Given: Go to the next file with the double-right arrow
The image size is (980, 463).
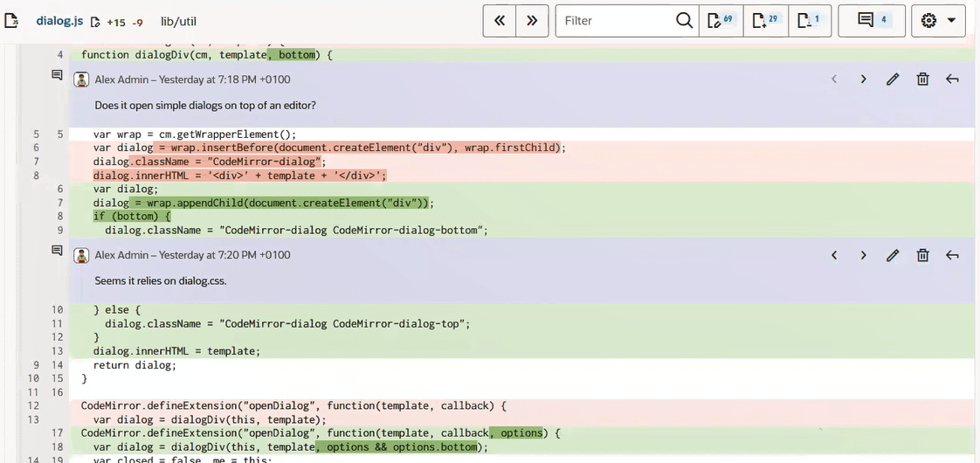Looking at the screenshot, I should coord(532,21).
